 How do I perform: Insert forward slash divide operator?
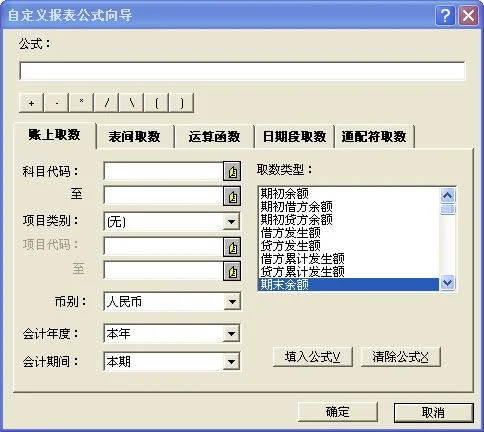(107, 103)
